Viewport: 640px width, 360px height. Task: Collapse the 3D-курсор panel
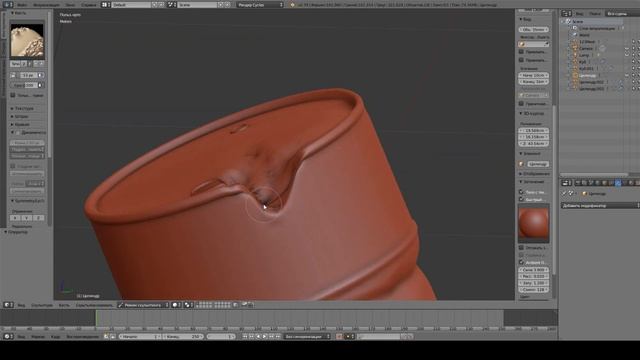pyautogui.click(x=531, y=113)
